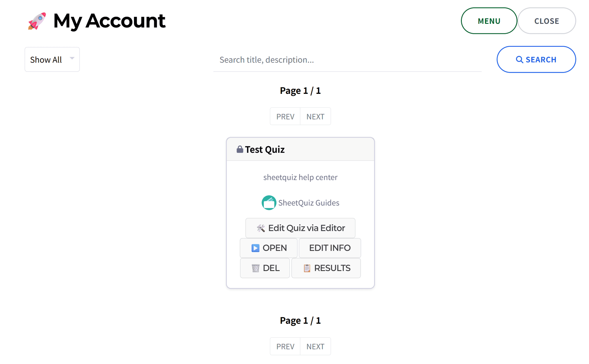Click the lock icon on Test Quiz
Screen dimensions: 589x364
(240, 149)
